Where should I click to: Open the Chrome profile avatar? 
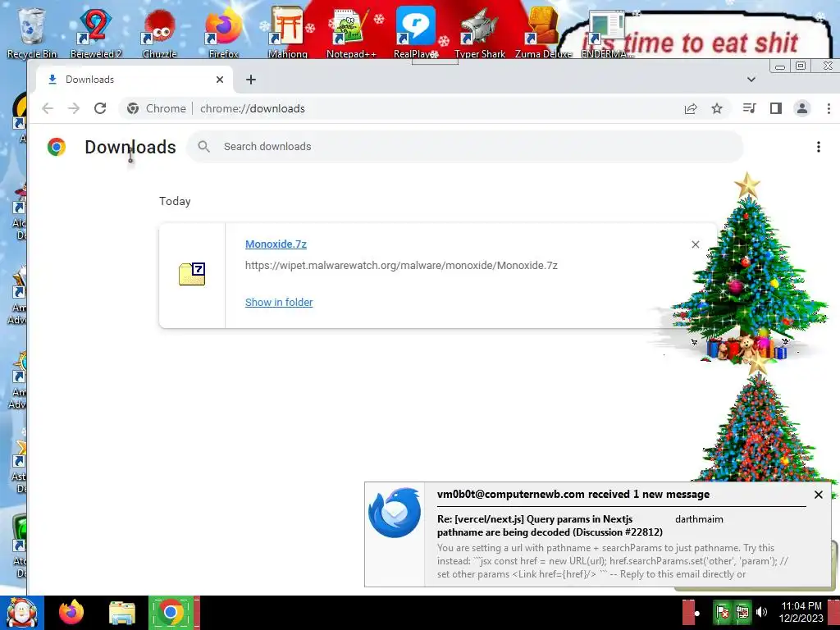[802, 109]
